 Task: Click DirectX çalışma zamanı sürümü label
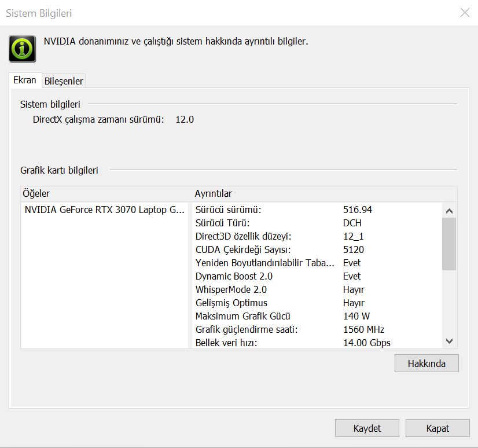(98, 120)
